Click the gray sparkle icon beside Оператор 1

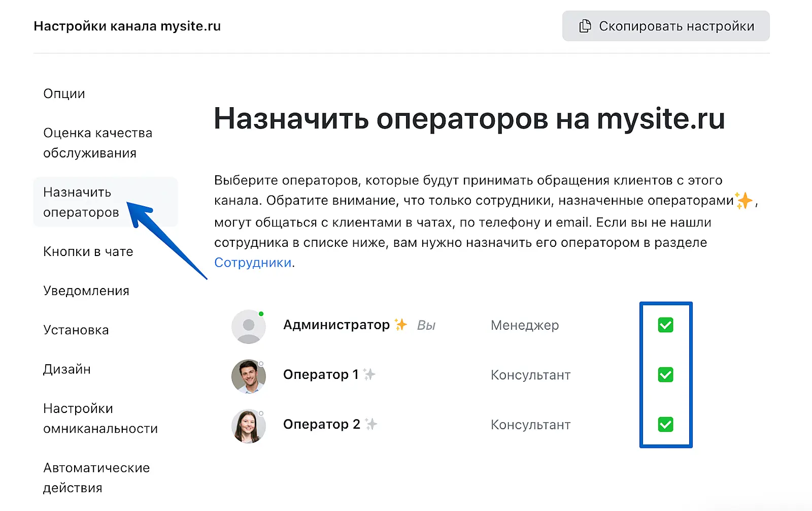[369, 374]
